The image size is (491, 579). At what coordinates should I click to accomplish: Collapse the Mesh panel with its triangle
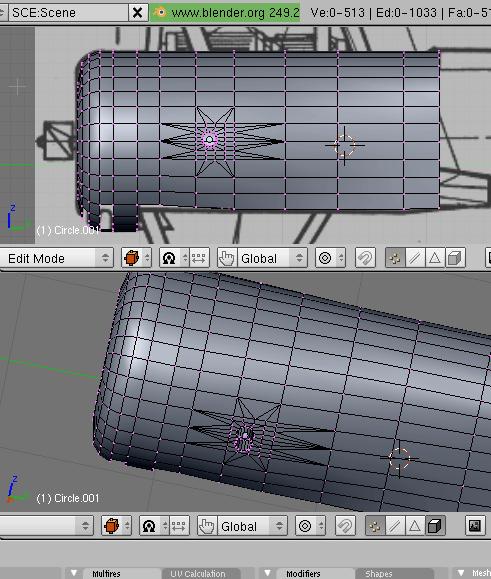point(461,573)
